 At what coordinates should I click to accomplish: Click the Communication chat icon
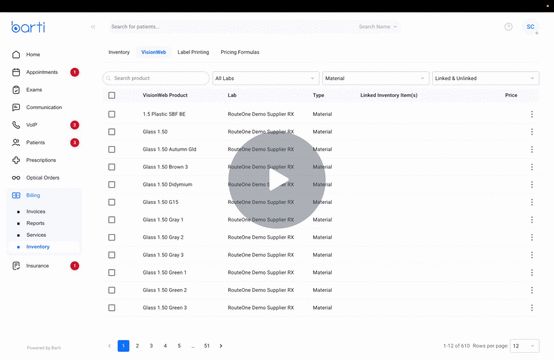click(16, 107)
